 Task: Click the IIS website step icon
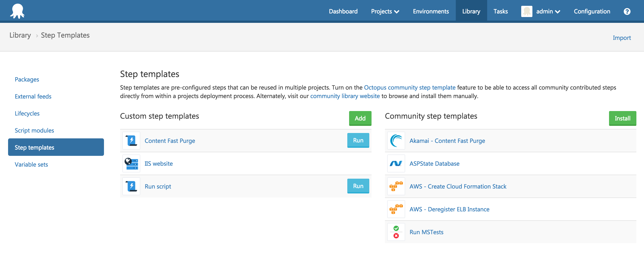(x=131, y=163)
